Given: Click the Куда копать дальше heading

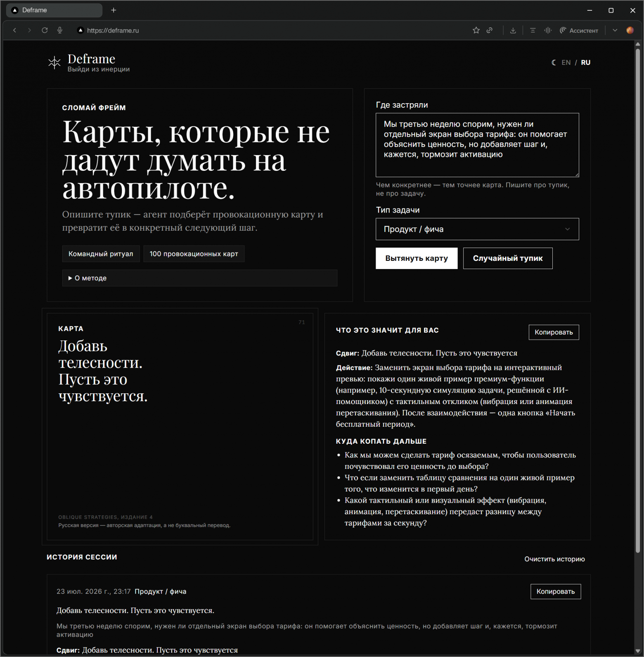Looking at the screenshot, I should click(x=381, y=441).
